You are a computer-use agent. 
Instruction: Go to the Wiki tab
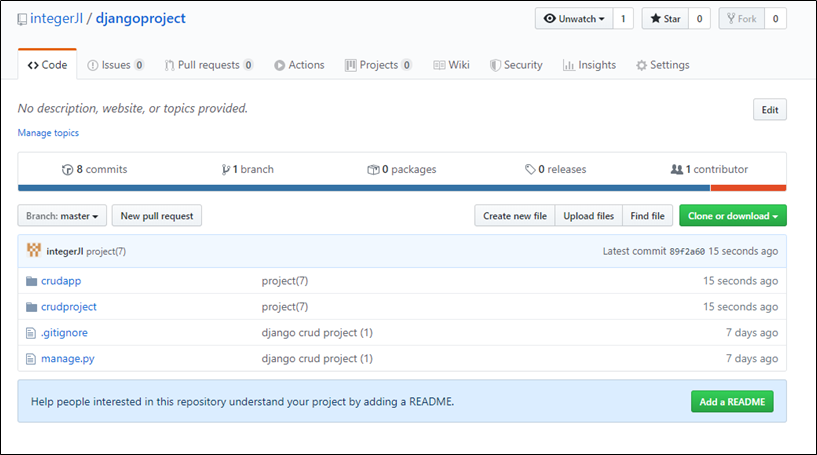pos(451,65)
